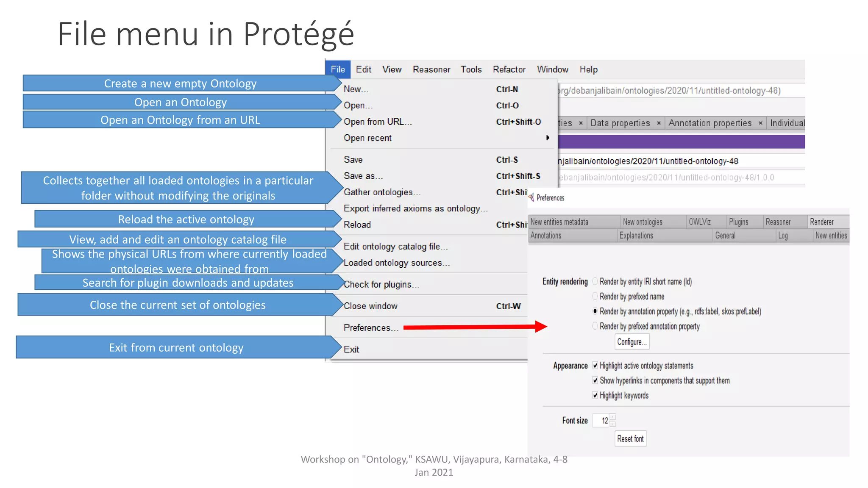
Task: Open the Refactor menu
Action: coord(509,69)
